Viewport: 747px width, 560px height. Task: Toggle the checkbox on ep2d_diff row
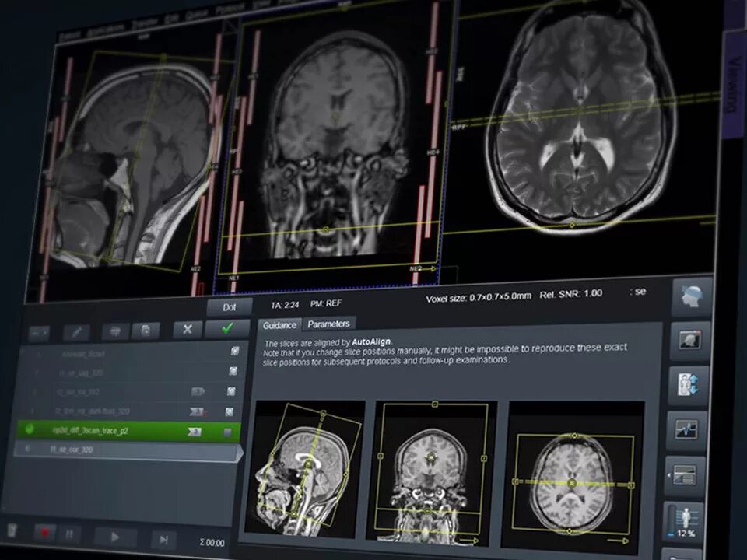[x=227, y=432]
